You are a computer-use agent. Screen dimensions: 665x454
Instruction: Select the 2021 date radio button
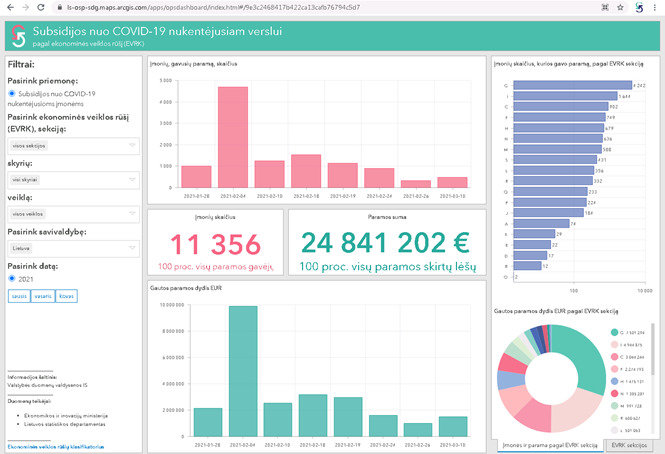(x=12, y=278)
